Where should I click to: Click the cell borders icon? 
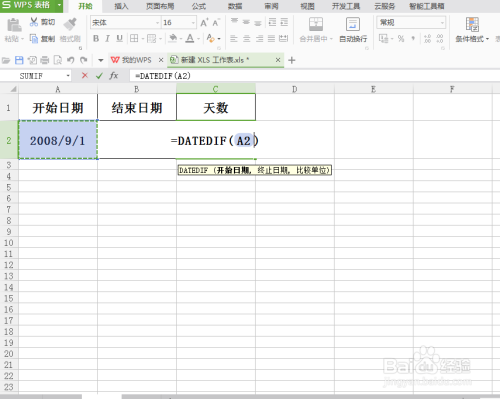point(134,38)
